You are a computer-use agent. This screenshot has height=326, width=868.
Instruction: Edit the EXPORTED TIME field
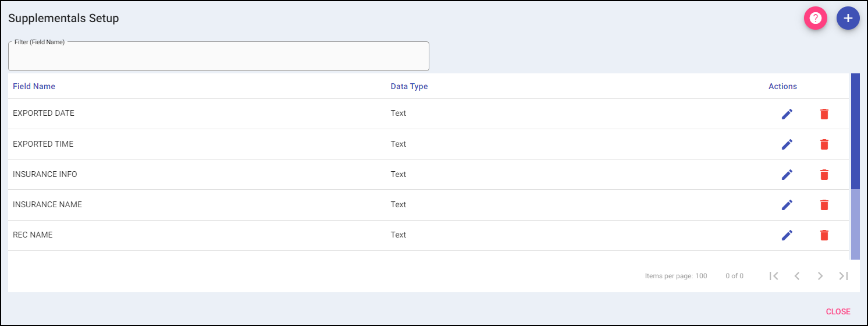click(787, 144)
